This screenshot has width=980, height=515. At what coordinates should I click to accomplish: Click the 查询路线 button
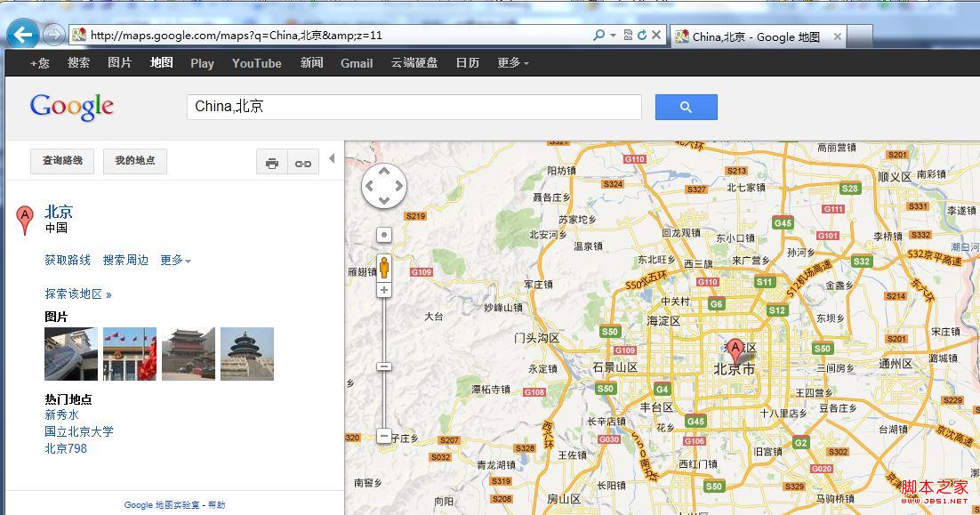click(62, 161)
